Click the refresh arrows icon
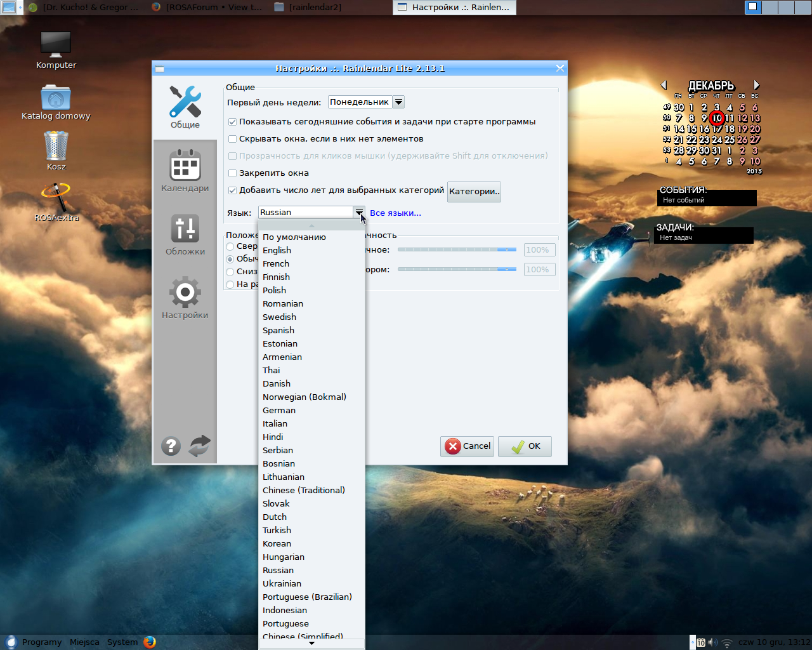 199,446
